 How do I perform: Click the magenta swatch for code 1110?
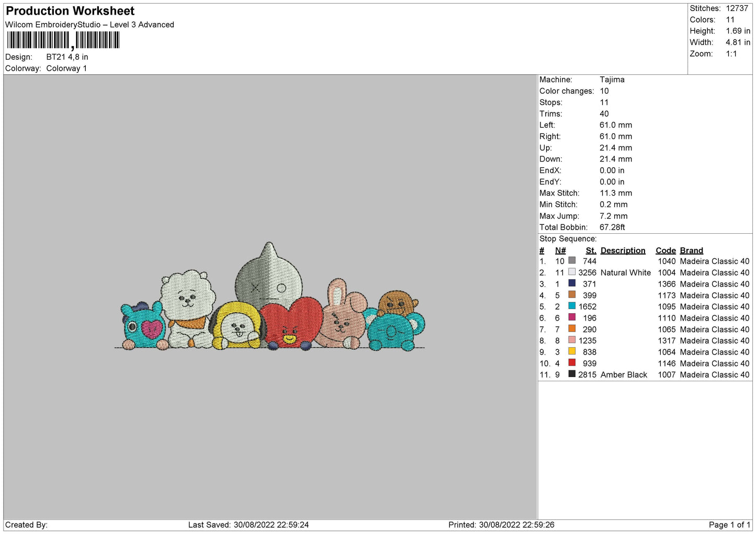(572, 317)
